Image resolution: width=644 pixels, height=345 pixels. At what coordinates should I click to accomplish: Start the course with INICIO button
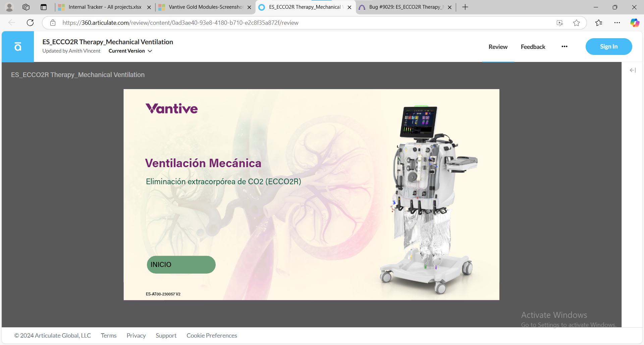coord(181,265)
